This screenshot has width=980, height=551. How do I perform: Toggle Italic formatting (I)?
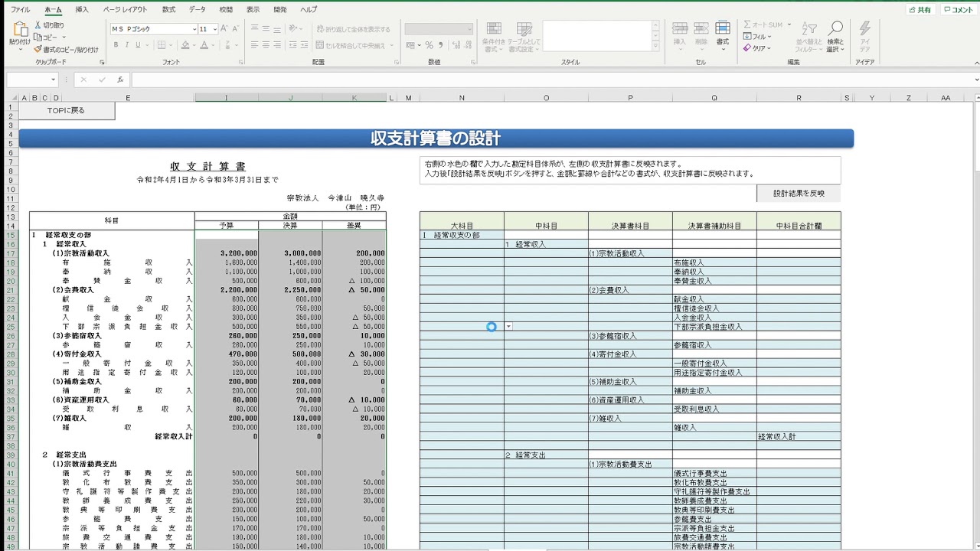point(127,45)
